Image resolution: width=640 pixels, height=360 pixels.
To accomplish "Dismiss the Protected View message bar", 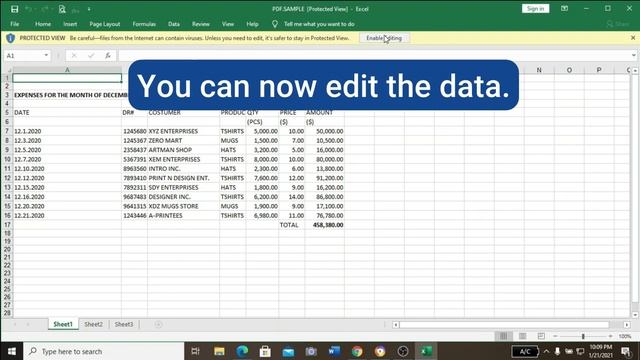I will click(x=633, y=38).
